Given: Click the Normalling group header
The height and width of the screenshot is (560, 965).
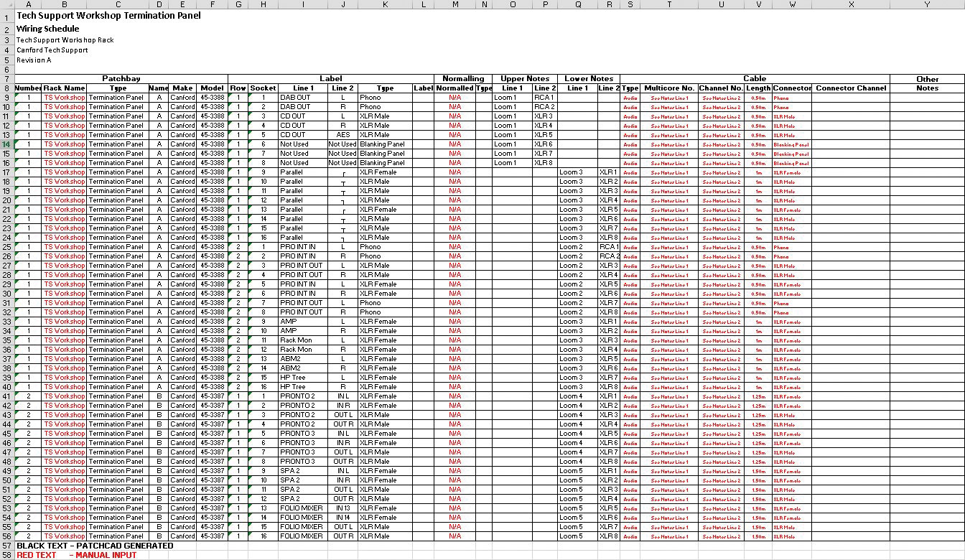Looking at the screenshot, I should point(462,79).
